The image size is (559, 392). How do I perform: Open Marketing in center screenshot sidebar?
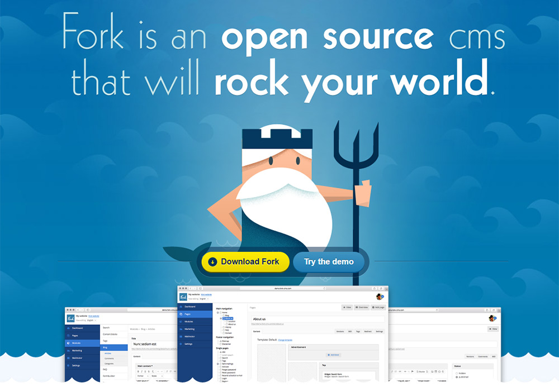(195, 329)
